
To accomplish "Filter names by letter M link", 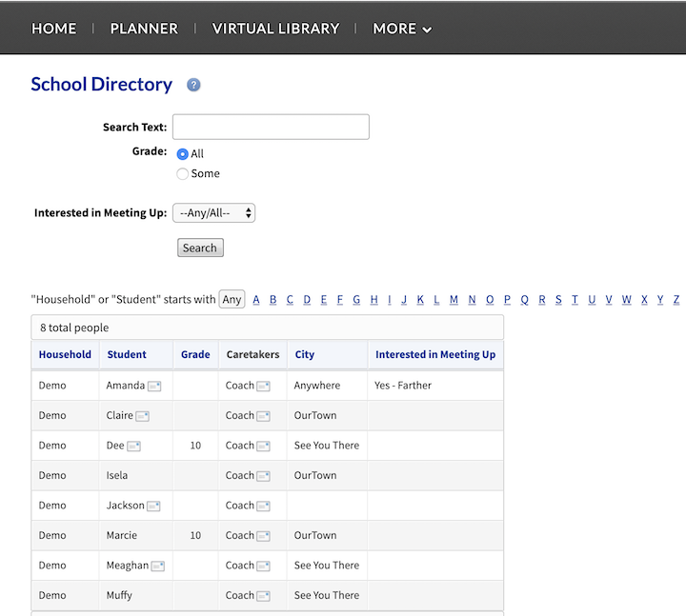I will coord(454,299).
